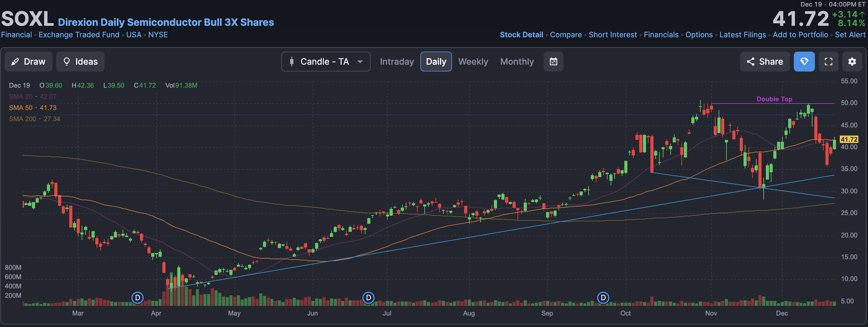868x327 pixels.
Task: Switch to the Monthly timeframe
Action: pyautogui.click(x=517, y=62)
